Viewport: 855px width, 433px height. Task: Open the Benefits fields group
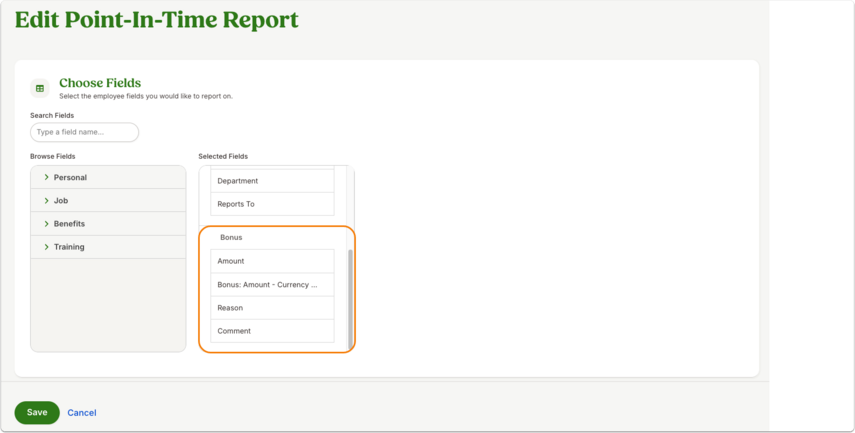pos(108,224)
